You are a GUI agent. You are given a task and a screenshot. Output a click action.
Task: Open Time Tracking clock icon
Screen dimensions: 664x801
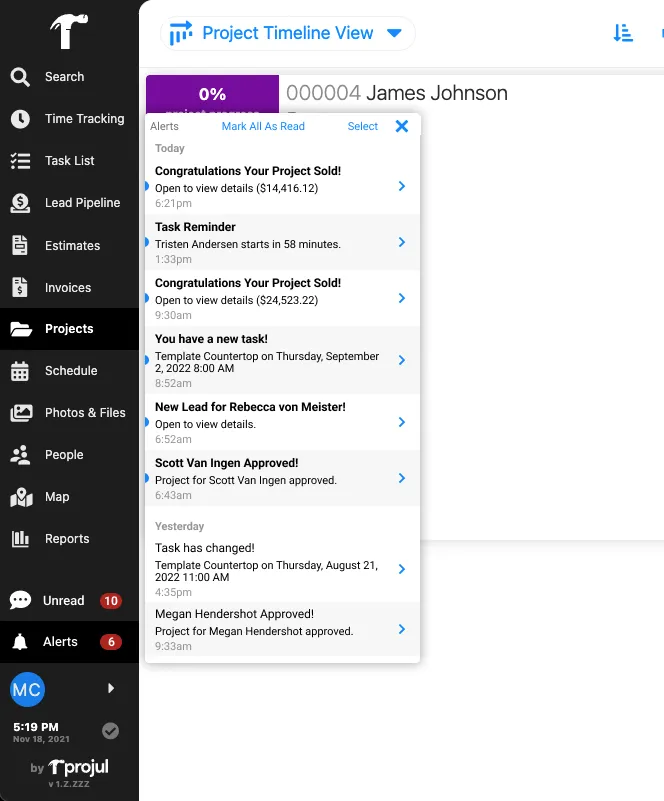point(20,119)
